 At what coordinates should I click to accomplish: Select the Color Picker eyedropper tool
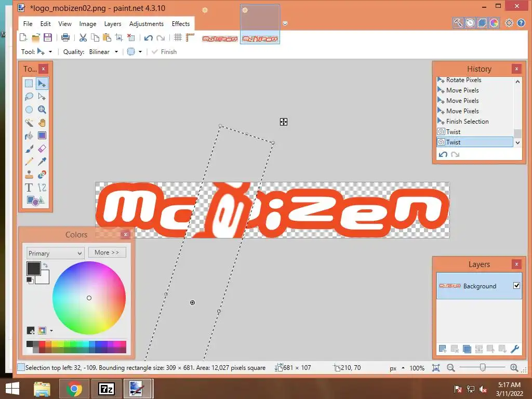point(42,162)
